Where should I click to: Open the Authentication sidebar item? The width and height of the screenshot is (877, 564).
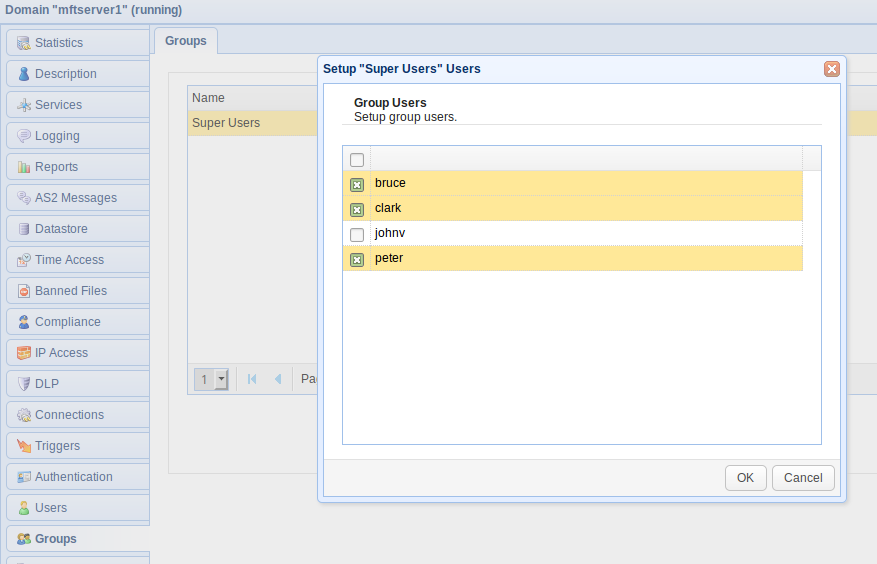coord(73,477)
